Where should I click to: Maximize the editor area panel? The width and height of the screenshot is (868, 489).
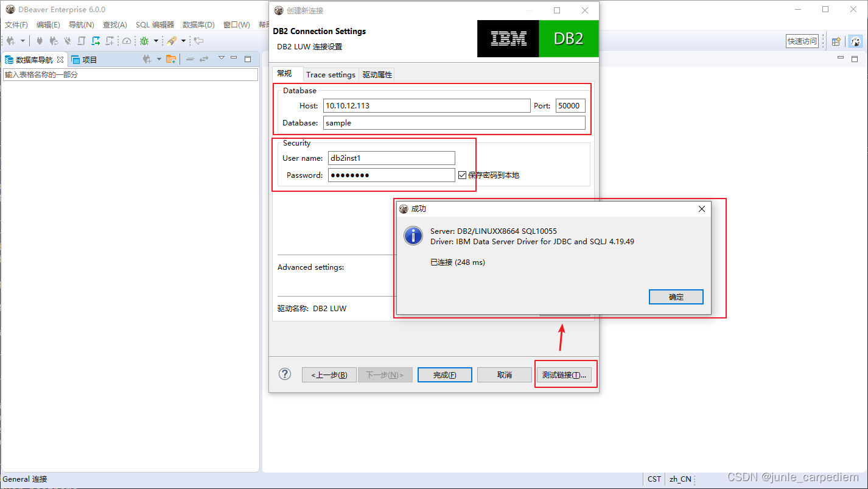coord(855,58)
